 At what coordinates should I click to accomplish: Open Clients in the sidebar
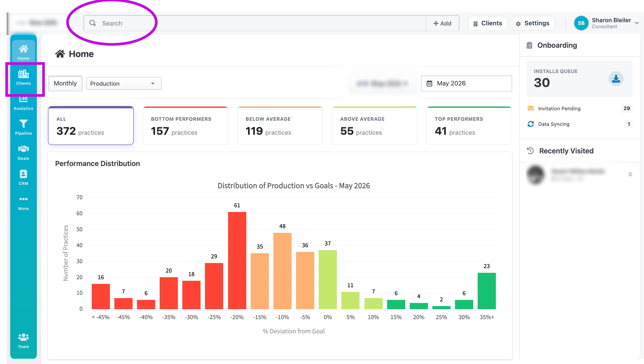23,77
